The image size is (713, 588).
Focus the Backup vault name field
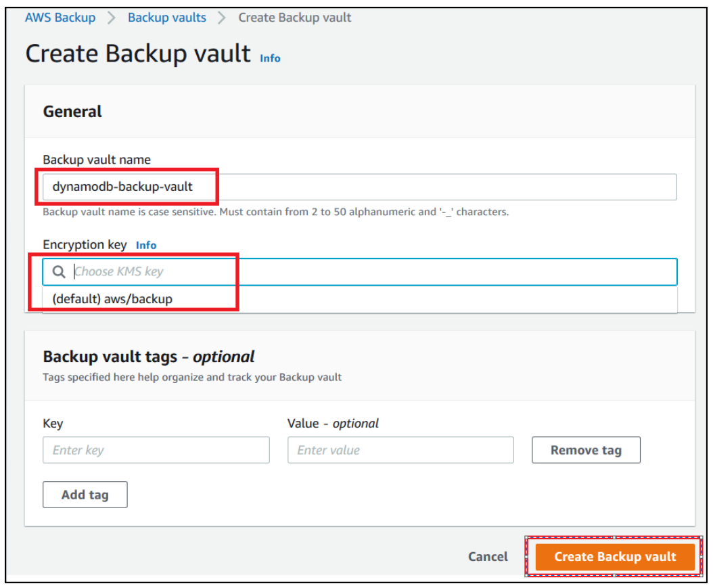[360, 187]
